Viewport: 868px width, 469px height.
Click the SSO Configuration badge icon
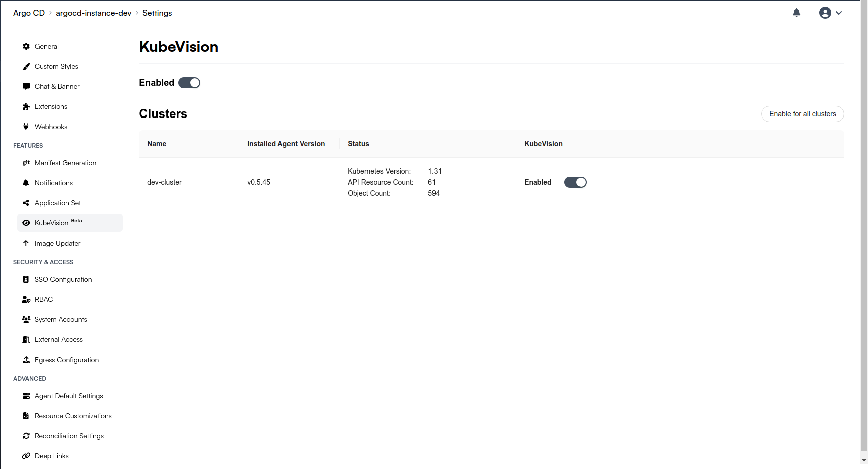click(26, 279)
